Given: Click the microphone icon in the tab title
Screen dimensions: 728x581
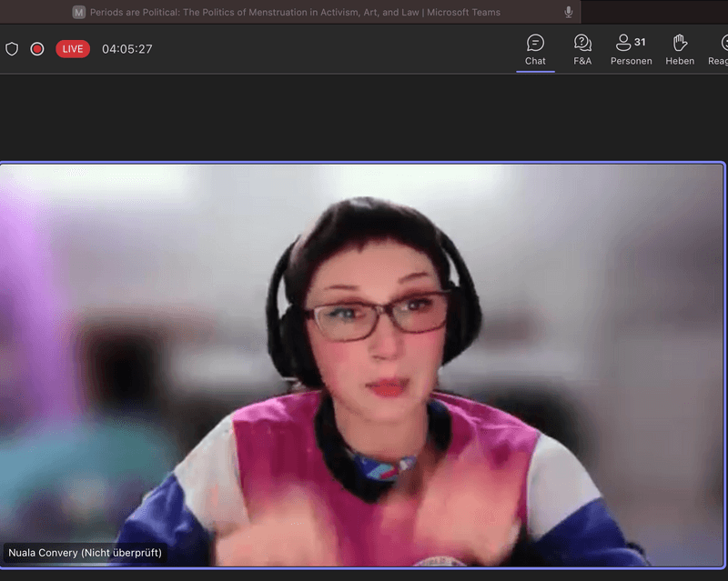Looking at the screenshot, I should [x=569, y=13].
